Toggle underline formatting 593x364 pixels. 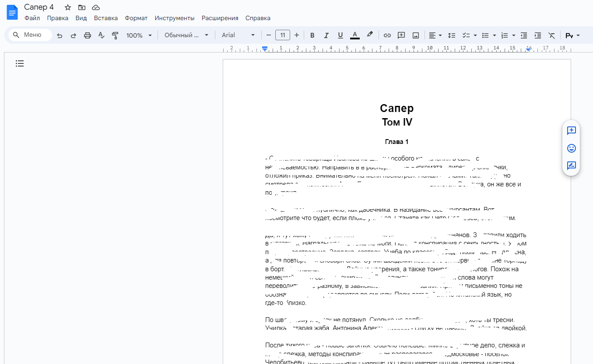click(340, 35)
